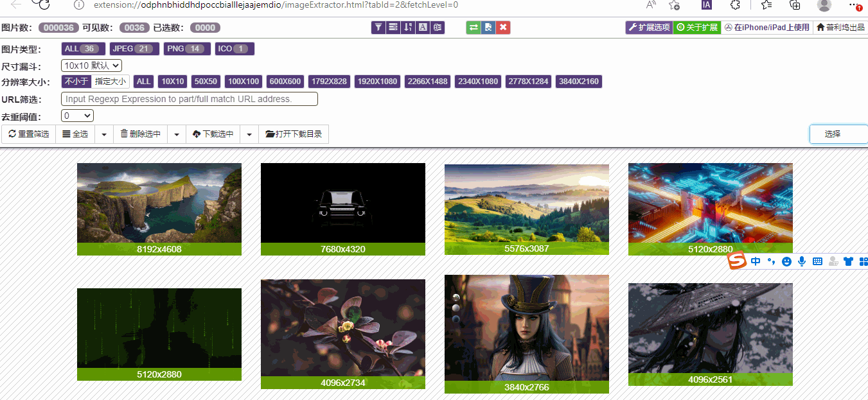The width and height of the screenshot is (868, 400).
Task: Click the 重置筛选 reset filter button
Action: point(28,134)
